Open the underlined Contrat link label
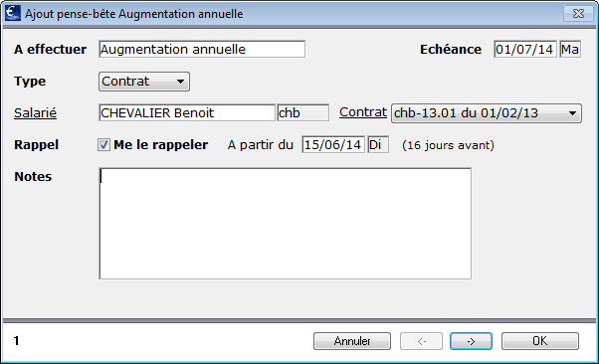This screenshot has height=364, width=599. click(363, 112)
